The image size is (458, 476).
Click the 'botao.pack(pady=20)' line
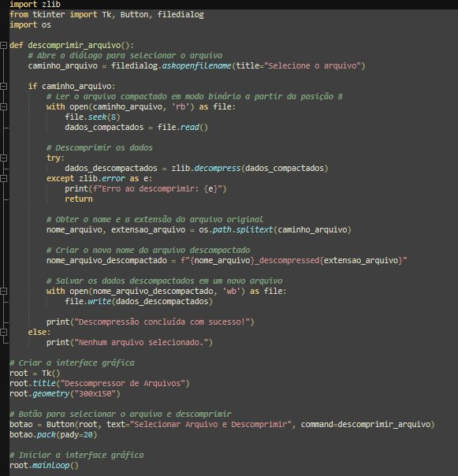(x=53, y=435)
